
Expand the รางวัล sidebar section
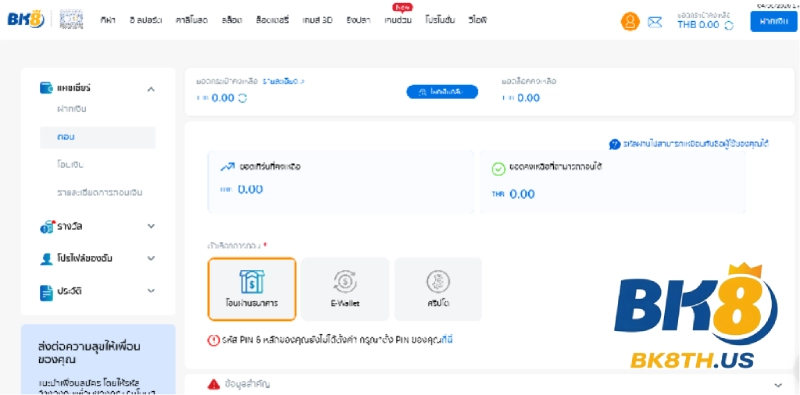coord(151,226)
